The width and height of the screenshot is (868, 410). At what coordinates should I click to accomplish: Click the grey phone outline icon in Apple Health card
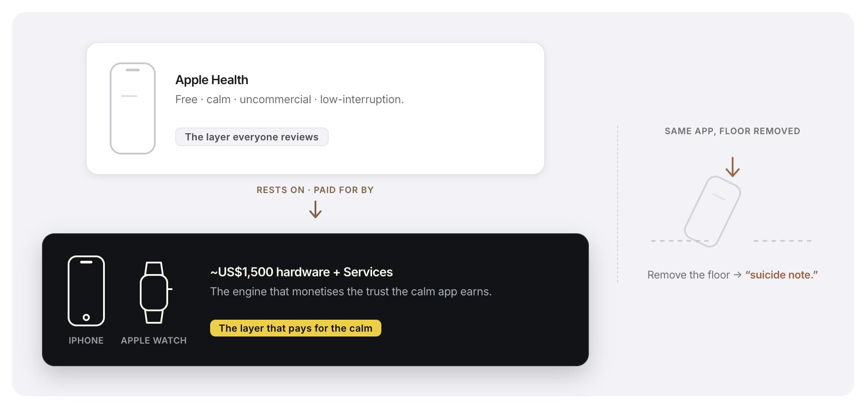click(133, 108)
